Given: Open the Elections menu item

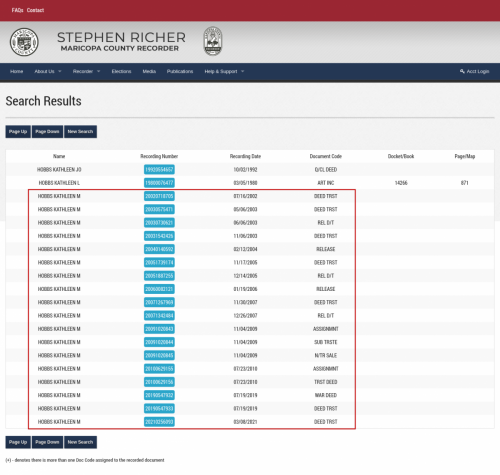Looking at the screenshot, I should (121, 71).
